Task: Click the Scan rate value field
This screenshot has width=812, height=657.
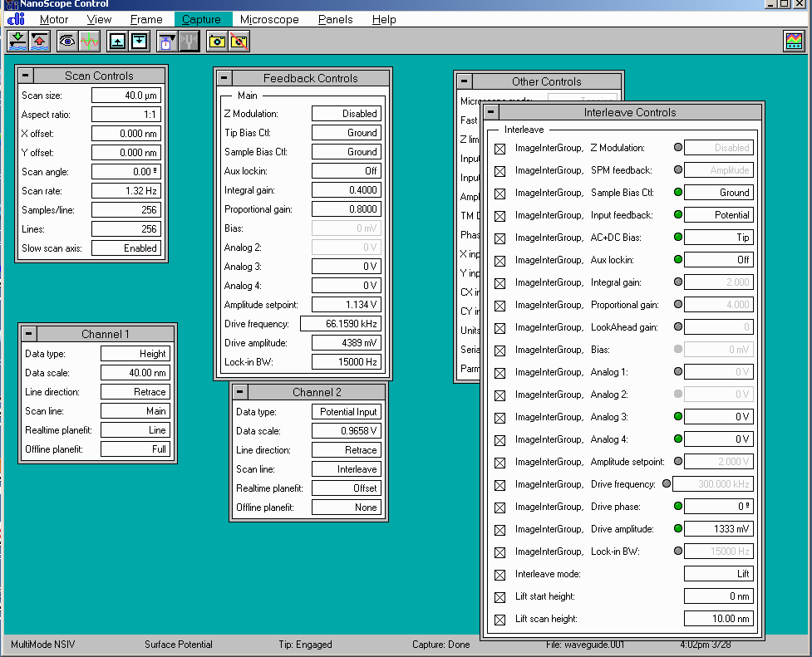Action: coord(126,190)
